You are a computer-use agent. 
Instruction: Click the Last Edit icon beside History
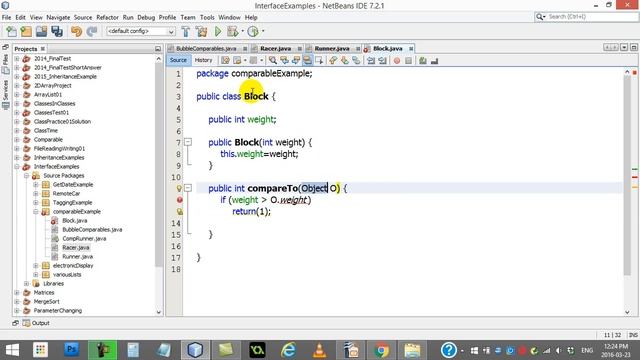coord(225,60)
